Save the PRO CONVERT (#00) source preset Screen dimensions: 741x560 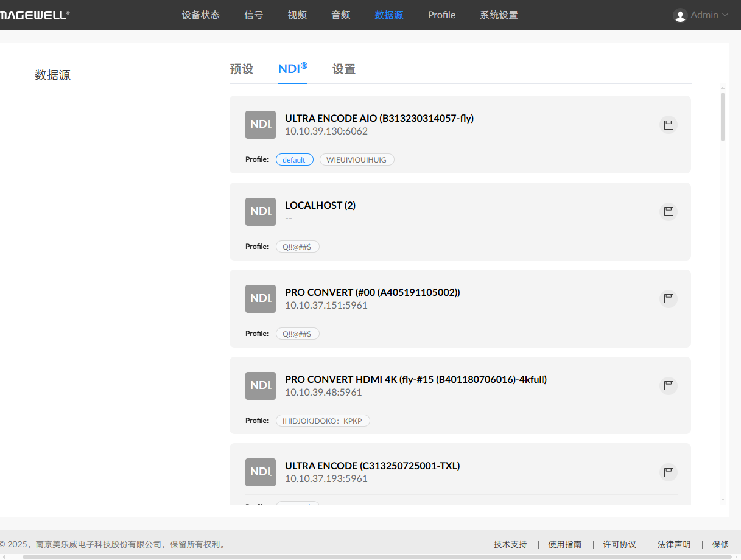tap(669, 299)
